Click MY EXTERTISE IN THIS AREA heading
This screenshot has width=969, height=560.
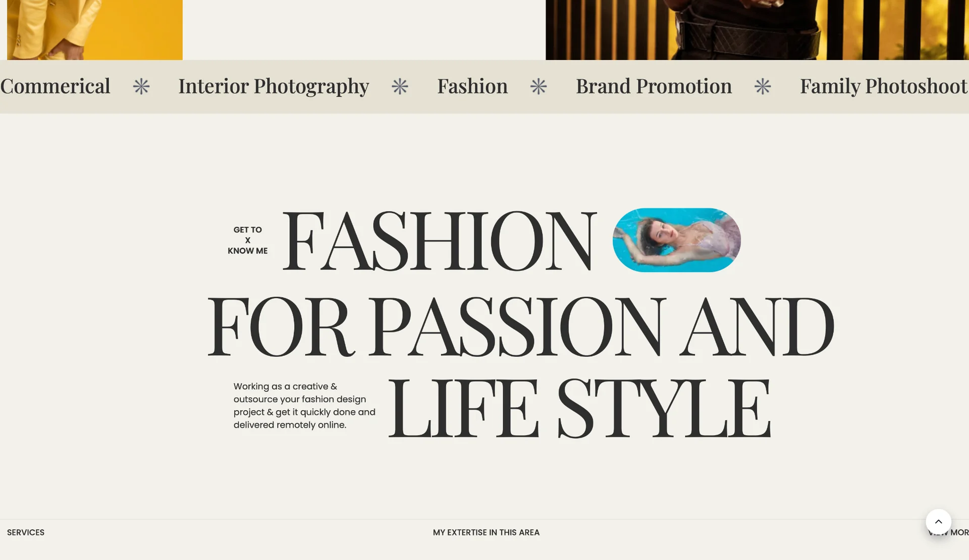click(486, 532)
